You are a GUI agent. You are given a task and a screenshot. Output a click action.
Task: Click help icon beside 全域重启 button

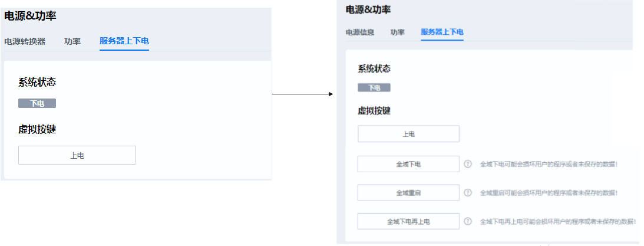(x=468, y=193)
